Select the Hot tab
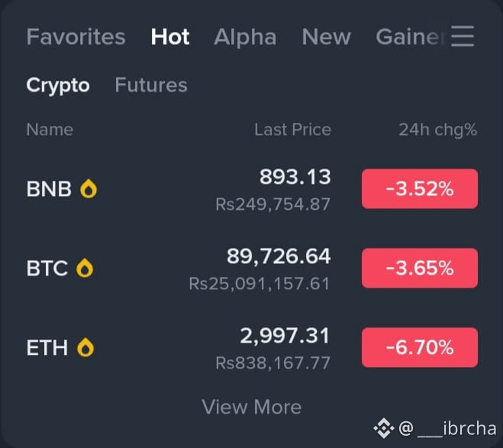503x448 pixels. point(170,37)
